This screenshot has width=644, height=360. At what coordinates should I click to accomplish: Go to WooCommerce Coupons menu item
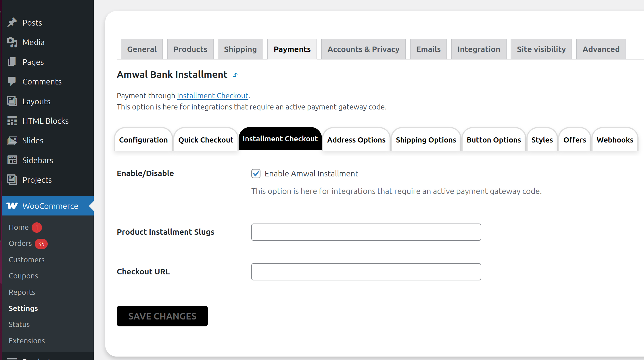pos(23,276)
